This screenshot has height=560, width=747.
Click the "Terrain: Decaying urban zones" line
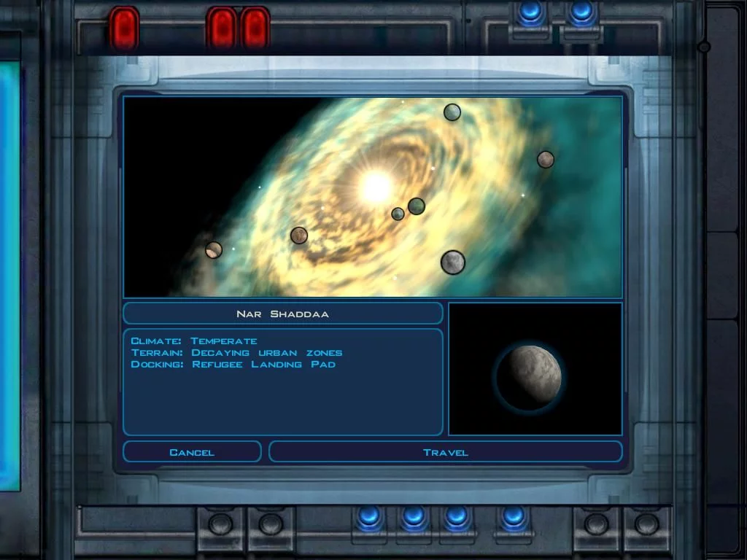pos(237,353)
